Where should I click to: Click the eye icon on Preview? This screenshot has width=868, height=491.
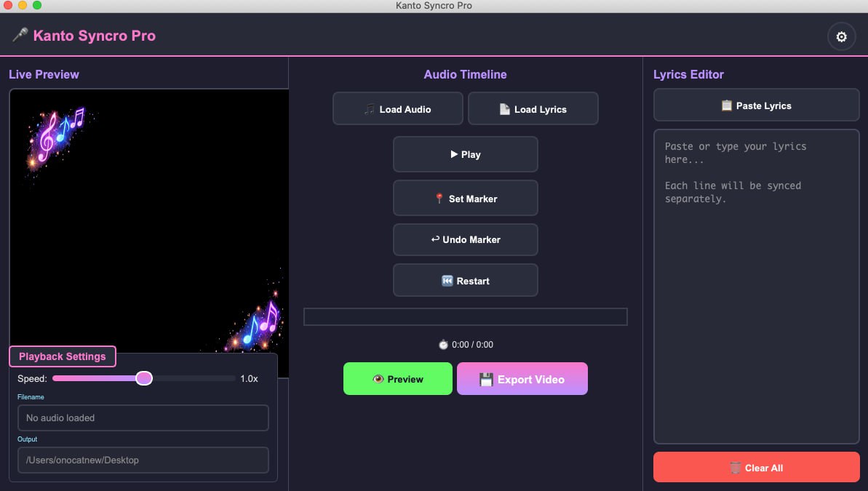[378, 379]
